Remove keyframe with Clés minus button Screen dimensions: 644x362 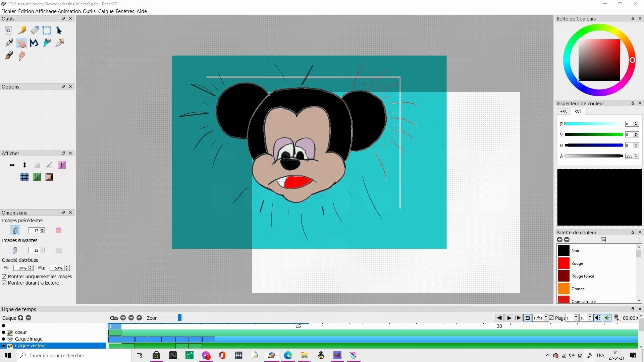tap(131, 318)
